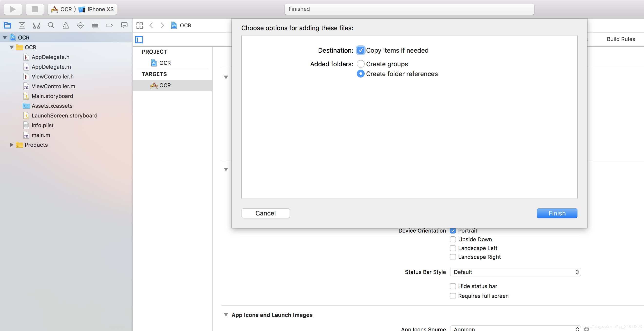
Task: Open the Status Bar Style dropdown
Action: pos(515,272)
